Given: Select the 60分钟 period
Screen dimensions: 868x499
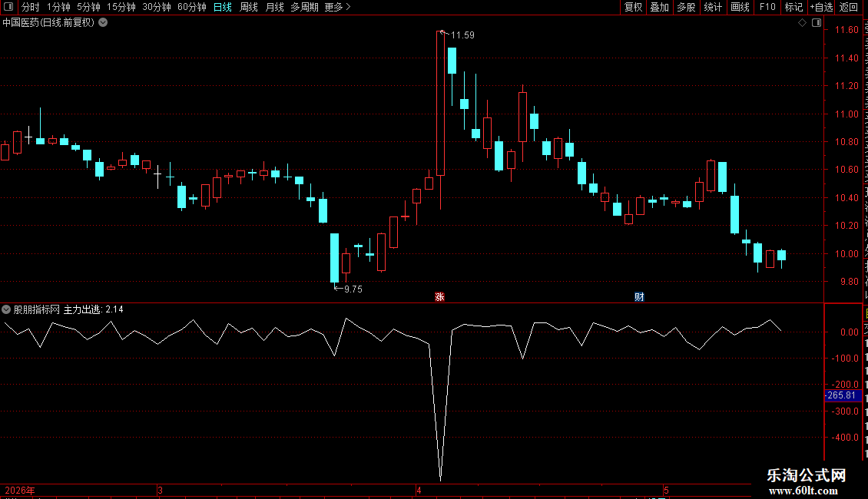Looking at the screenshot, I should tap(191, 7).
